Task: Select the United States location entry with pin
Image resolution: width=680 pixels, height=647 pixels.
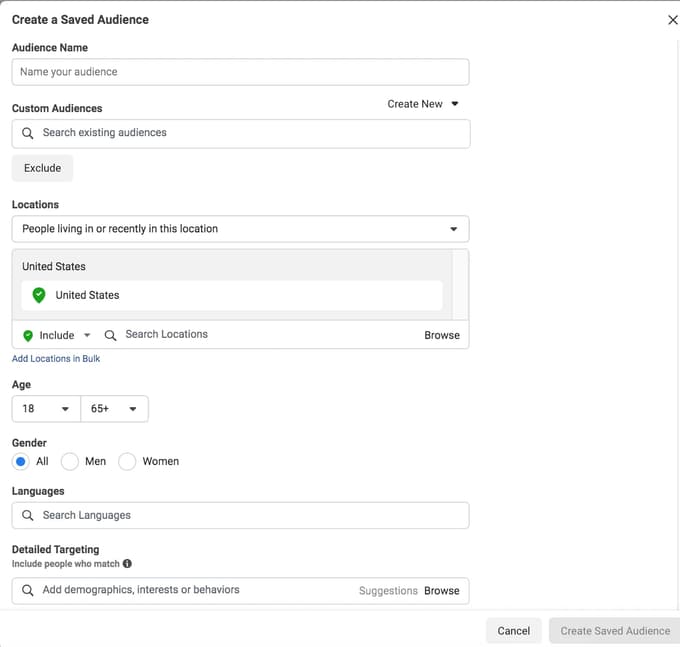Action: click(232, 295)
